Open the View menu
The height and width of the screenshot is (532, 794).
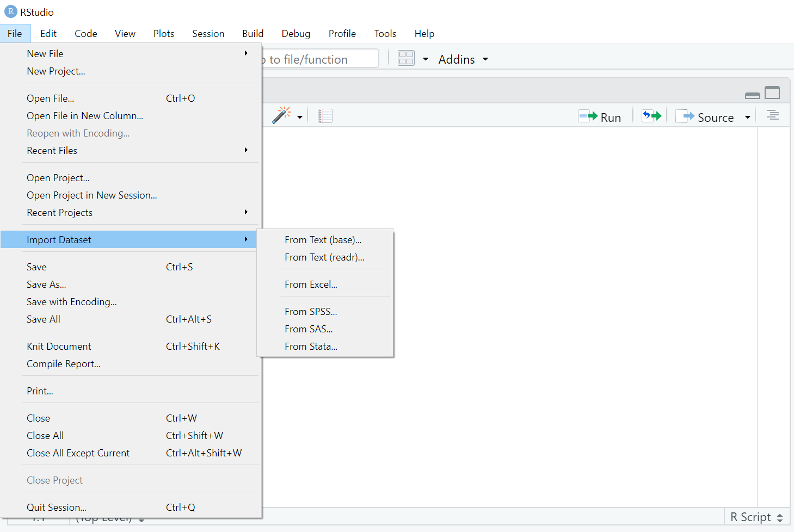coord(125,33)
